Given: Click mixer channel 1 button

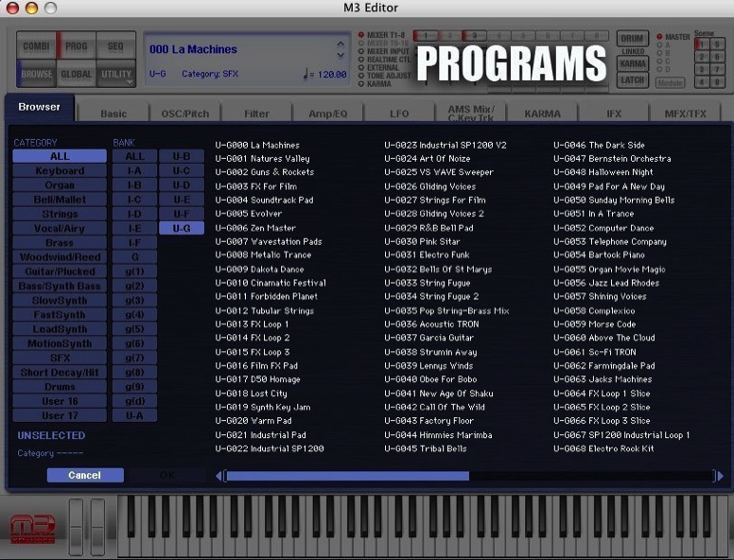Looking at the screenshot, I should (426, 36).
